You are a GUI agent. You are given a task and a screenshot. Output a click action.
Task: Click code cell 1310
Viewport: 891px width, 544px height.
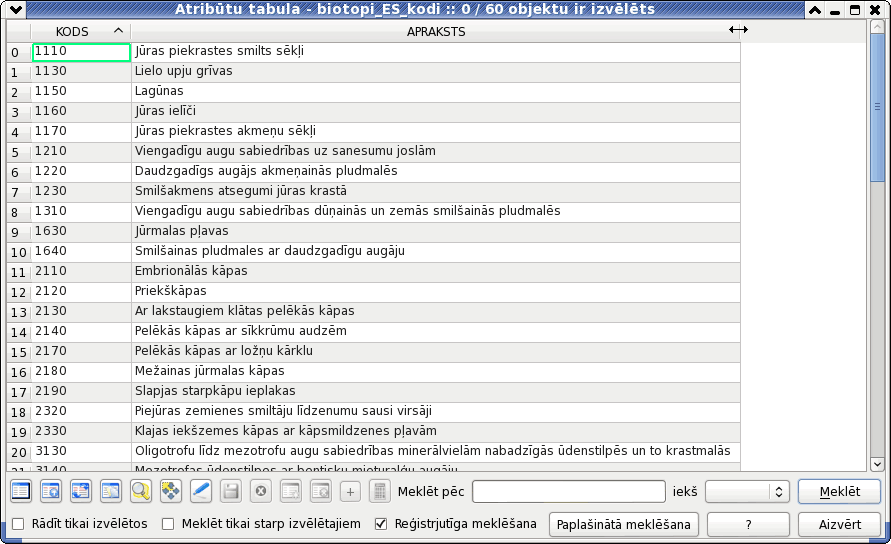point(81,211)
